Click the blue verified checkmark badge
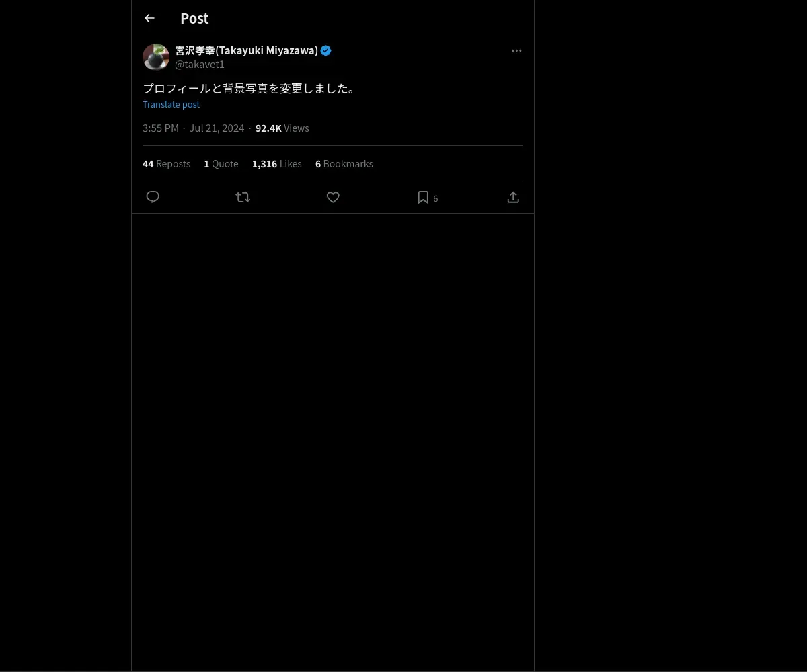The width and height of the screenshot is (807, 672). click(x=326, y=51)
